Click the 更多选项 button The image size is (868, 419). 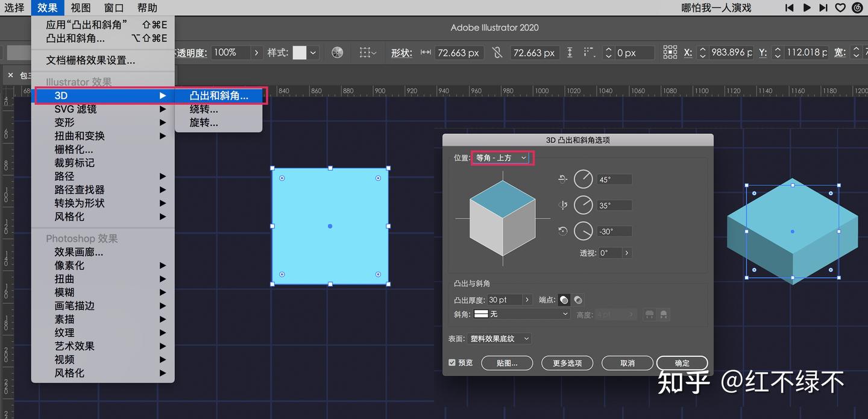click(567, 363)
